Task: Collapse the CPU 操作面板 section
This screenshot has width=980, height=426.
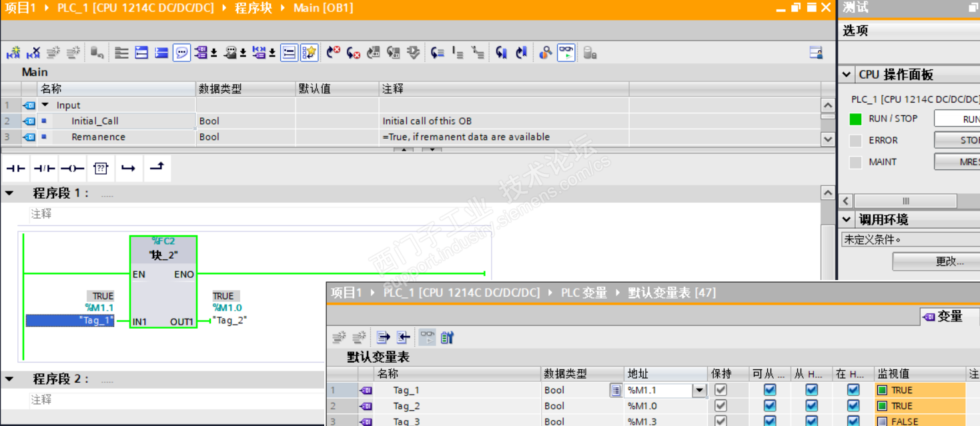Action: (847, 75)
